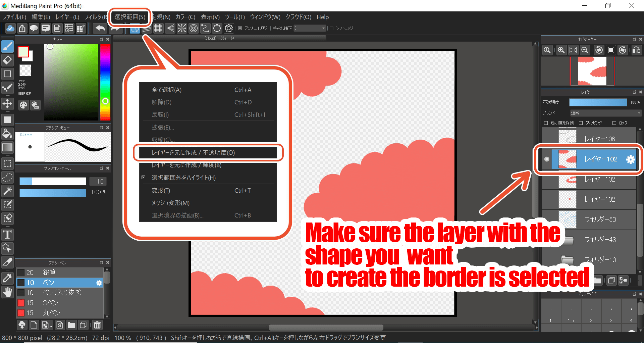Click the export/share icon in toolbar

22,29
